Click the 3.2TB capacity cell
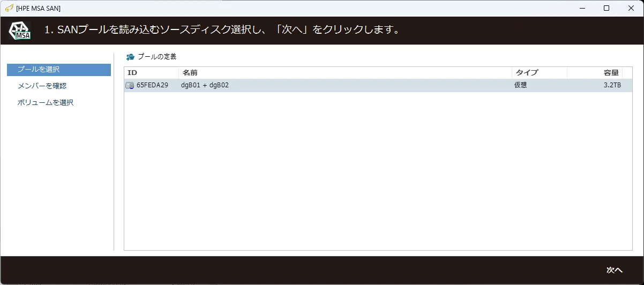644x285 pixels. pos(612,85)
